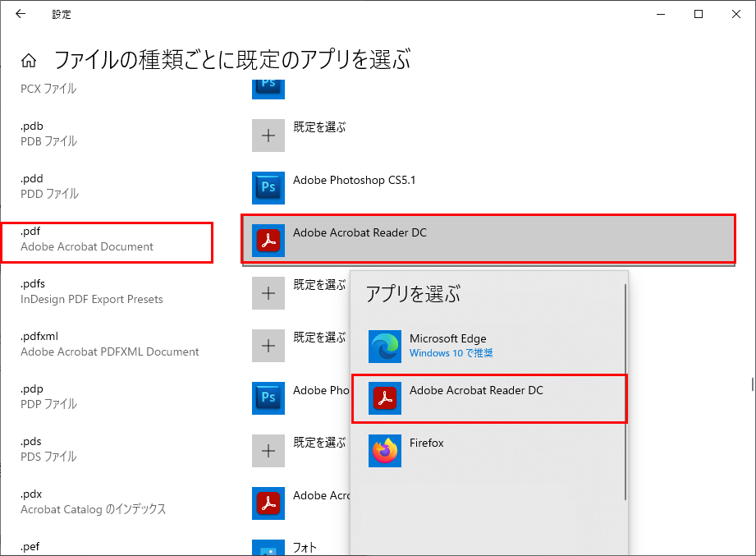Click Adobe Photoshop CS5.1 for .pdd

354,181
